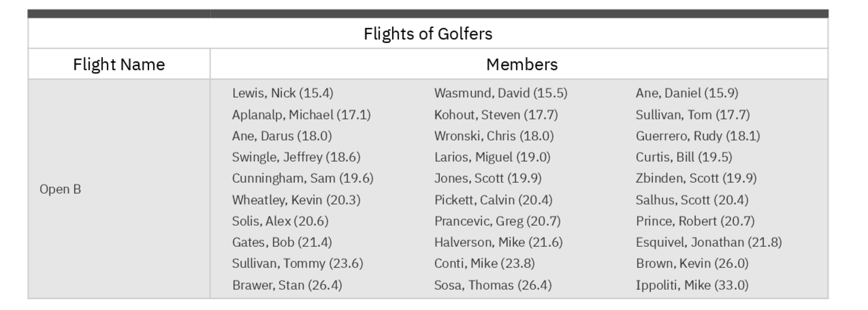
Task: Click Halverson, Mike (21.6) entry
Action: click(x=498, y=242)
